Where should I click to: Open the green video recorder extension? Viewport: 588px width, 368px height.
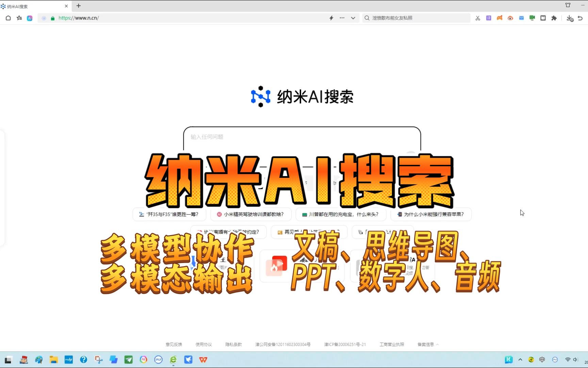point(532,18)
